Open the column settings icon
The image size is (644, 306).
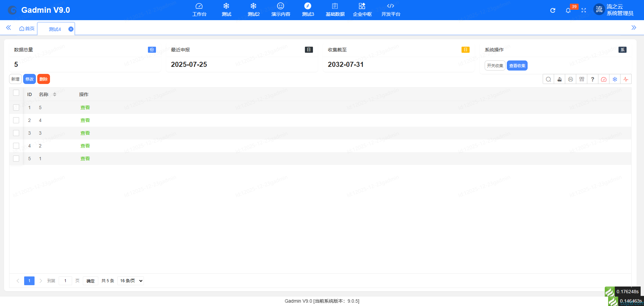tap(582, 79)
